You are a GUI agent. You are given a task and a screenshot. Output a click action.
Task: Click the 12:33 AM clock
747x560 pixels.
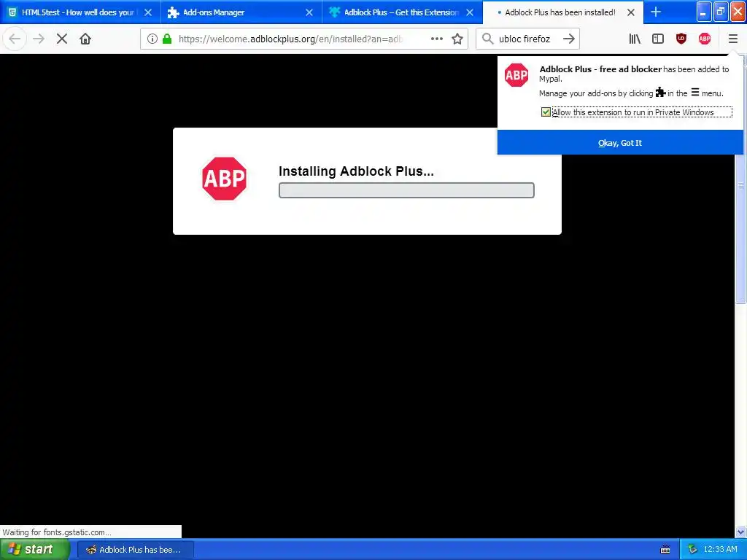point(720,550)
